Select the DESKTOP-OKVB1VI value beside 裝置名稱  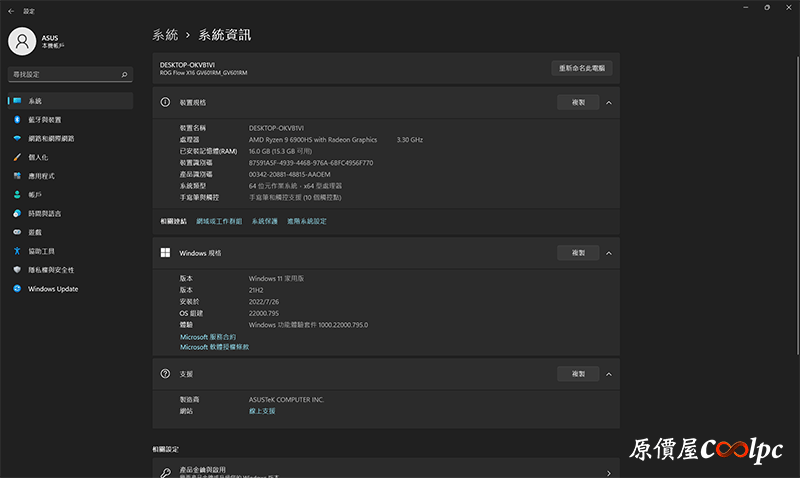pos(276,128)
